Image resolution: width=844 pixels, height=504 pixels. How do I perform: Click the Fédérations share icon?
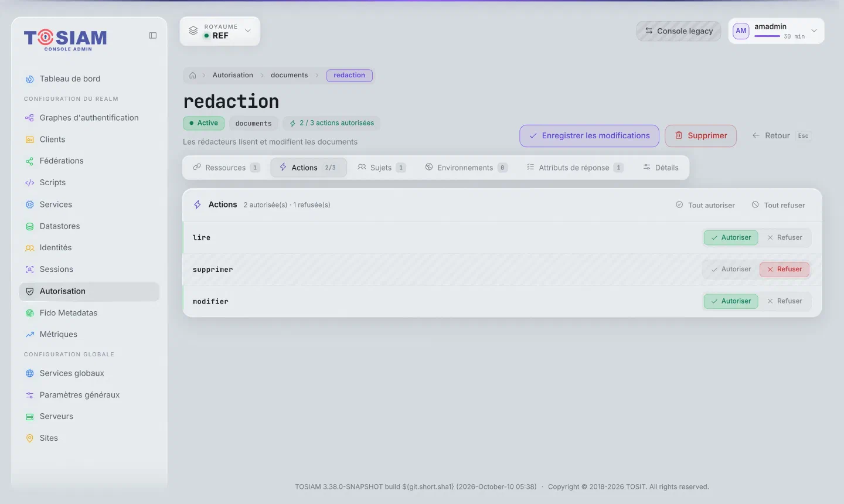pos(29,161)
